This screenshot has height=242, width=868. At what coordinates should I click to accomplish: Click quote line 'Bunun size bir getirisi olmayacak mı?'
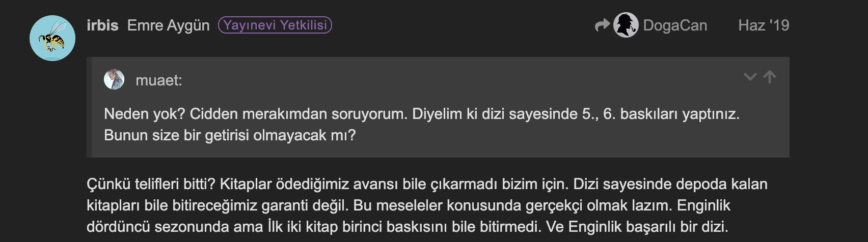(x=230, y=135)
